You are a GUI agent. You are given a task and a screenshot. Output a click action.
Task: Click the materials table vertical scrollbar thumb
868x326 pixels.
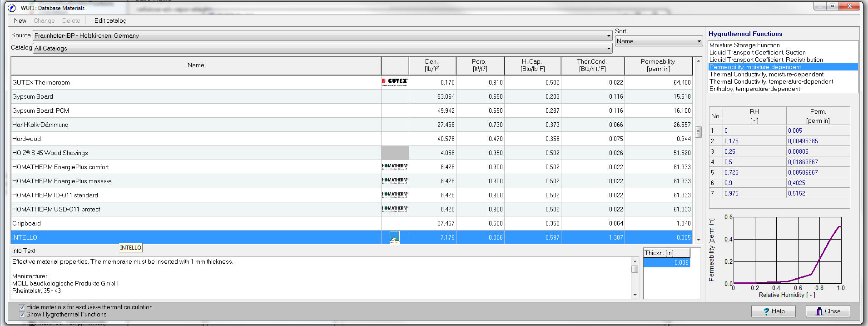(698, 132)
